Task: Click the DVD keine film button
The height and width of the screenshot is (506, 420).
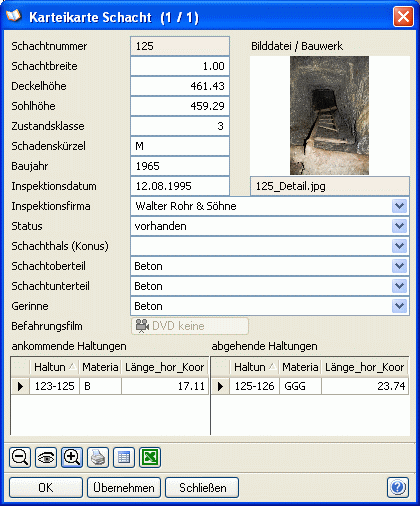Action: [190, 326]
